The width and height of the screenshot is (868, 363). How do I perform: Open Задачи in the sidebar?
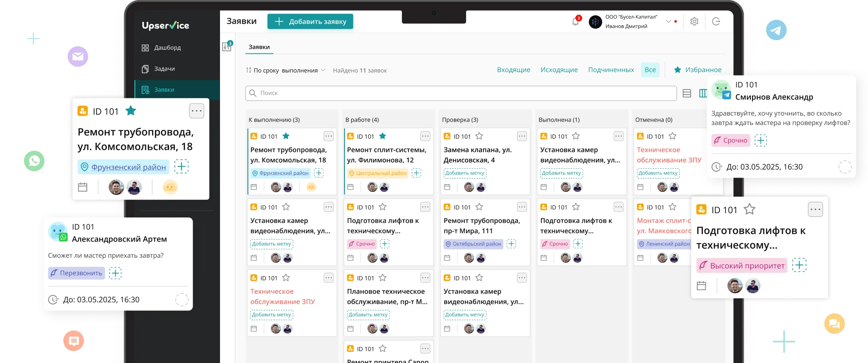pos(177,68)
